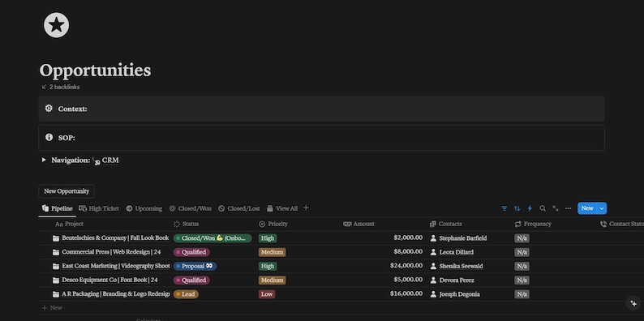Viewport: 644px width, 321px height.
Task: Open the three-dot database options menu
Action: (x=568, y=208)
